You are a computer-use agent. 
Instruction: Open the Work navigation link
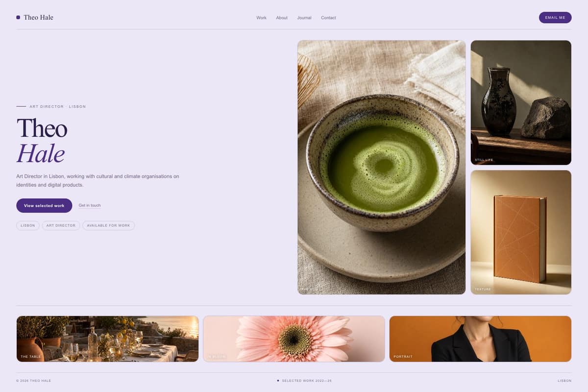point(261,18)
